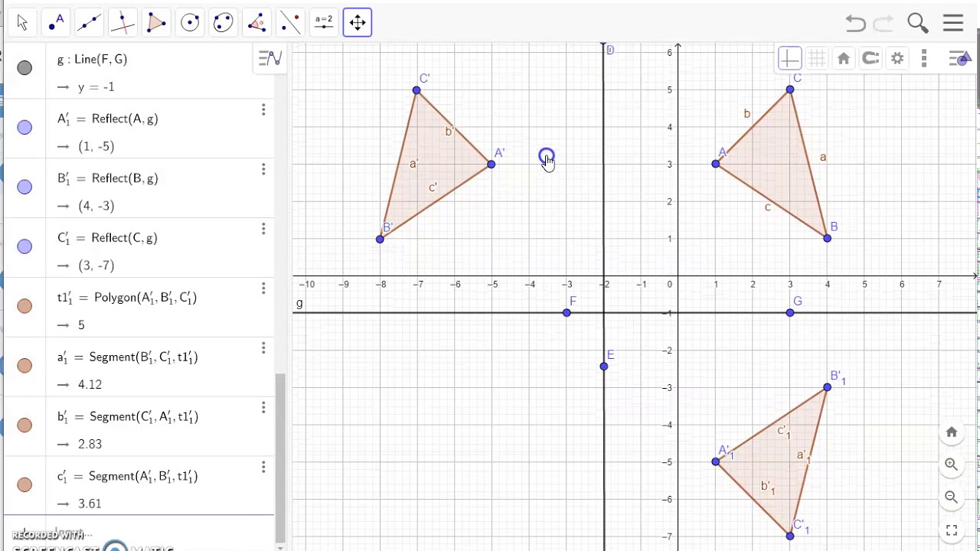The width and height of the screenshot is (980, 551).
Task: Select definition Reflect(B, g)
Action: [125, 178]
